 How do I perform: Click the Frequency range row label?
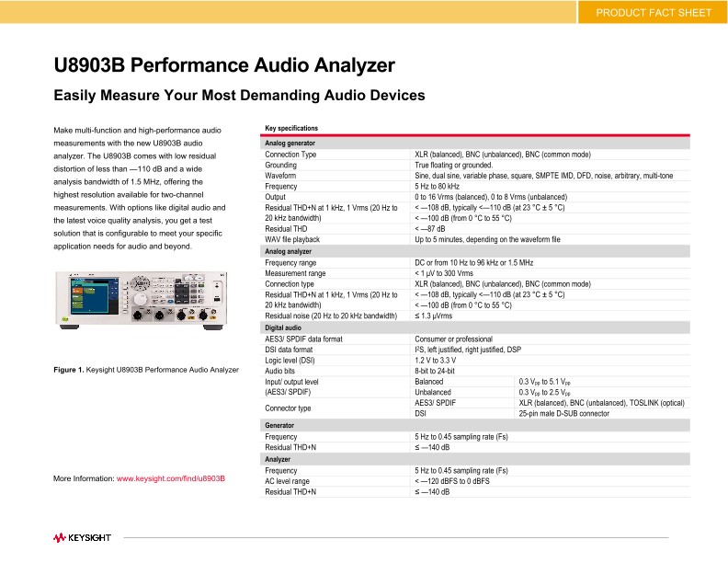tap(290, 263)
